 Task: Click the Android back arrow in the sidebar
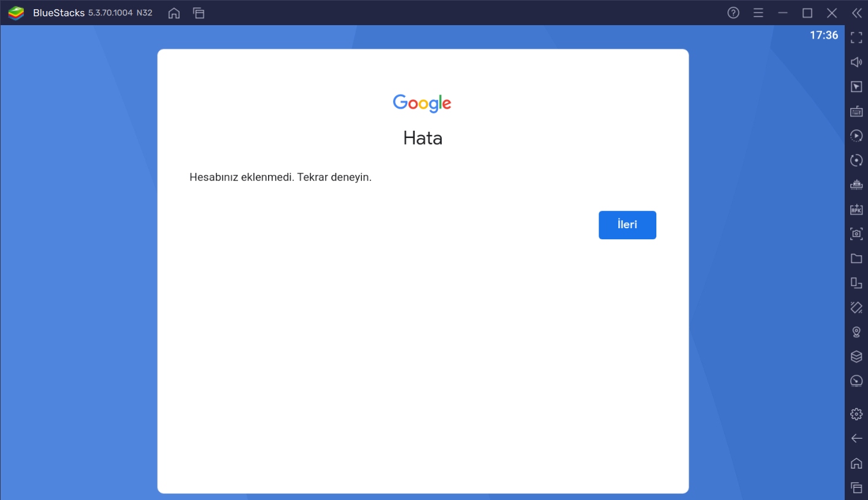coord(856,438)
